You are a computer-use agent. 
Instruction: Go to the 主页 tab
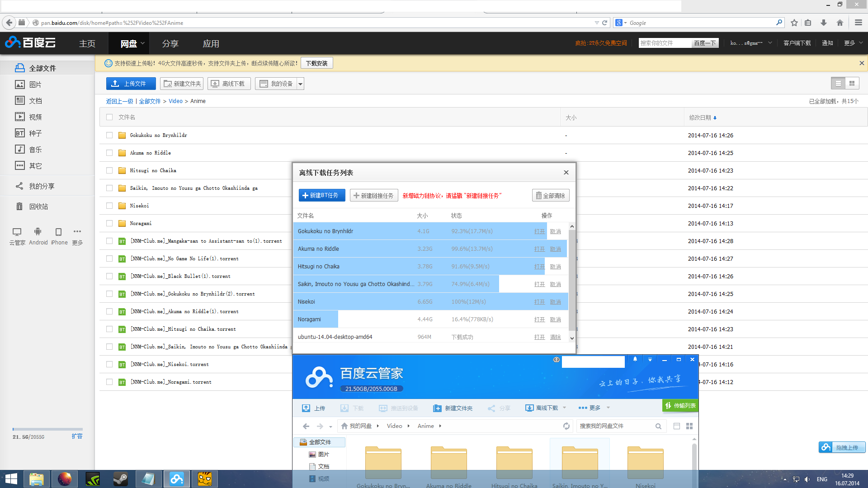click(87, 43)
